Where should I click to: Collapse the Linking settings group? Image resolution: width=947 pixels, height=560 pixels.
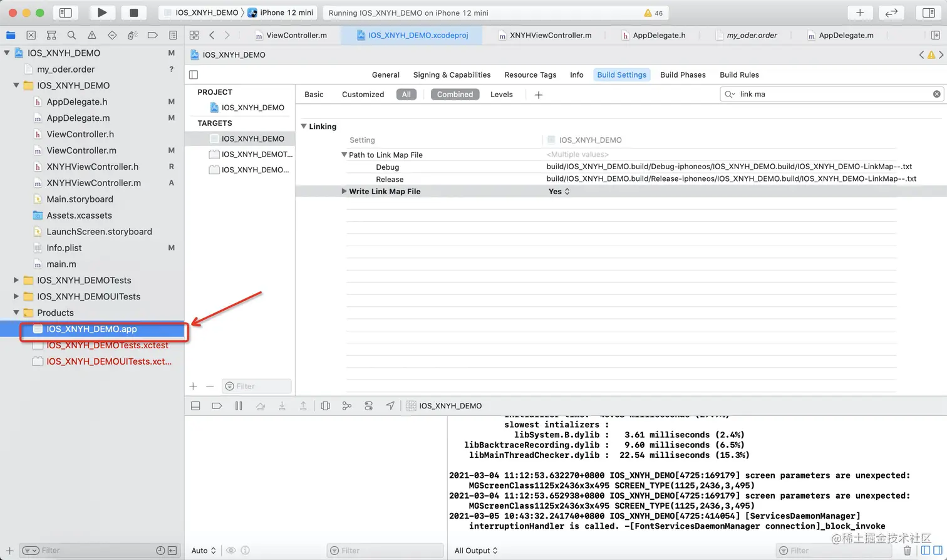pos(304,127)
